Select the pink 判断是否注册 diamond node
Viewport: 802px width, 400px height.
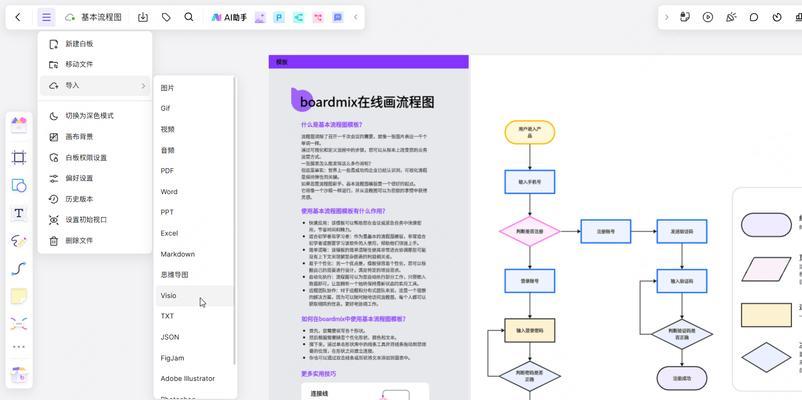[x=529, y=231]
